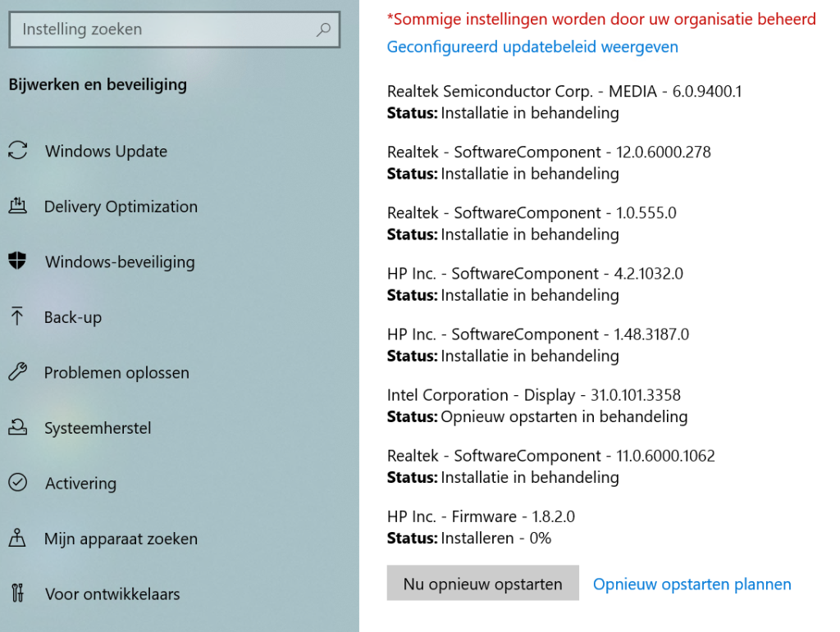
Task: Navigate to Systeemherstel
Action: pyautogui.click(x=98, y=428)
